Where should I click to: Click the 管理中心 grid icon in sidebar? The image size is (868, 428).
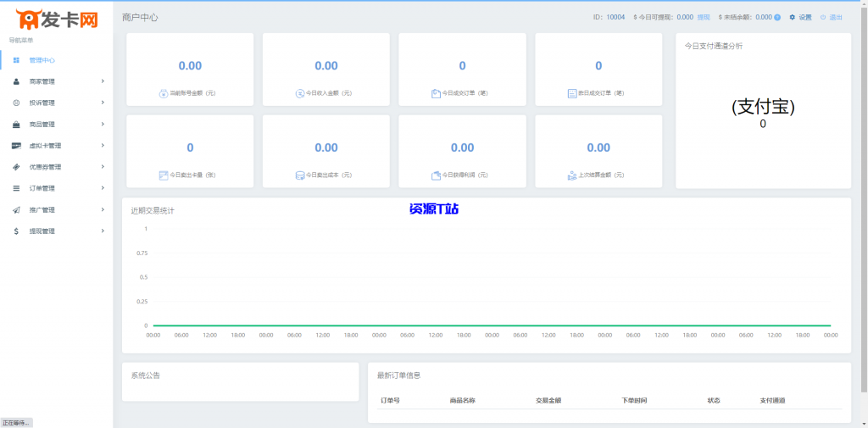[17, 60]
